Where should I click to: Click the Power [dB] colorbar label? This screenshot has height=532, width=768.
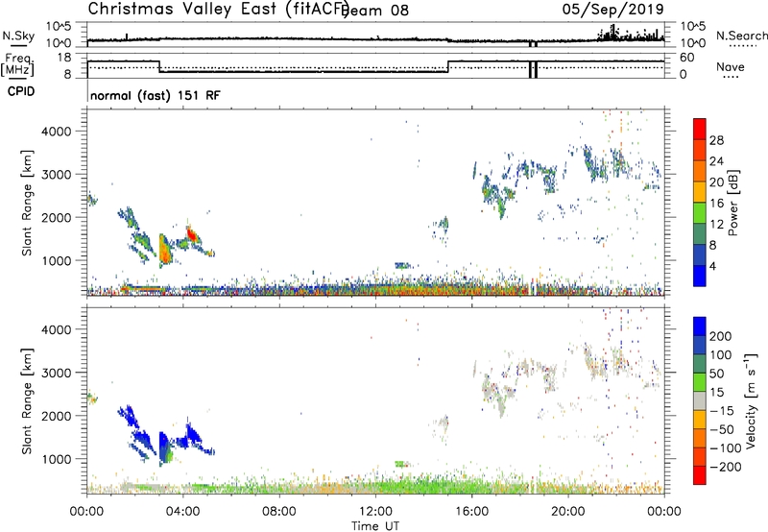(732, 203)
